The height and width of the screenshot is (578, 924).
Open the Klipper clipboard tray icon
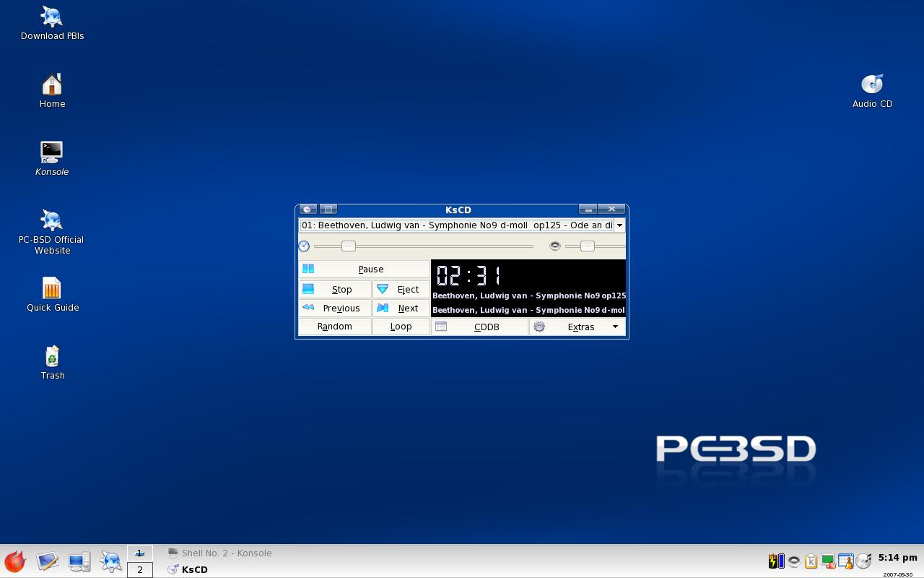click(x=811, y=561)
